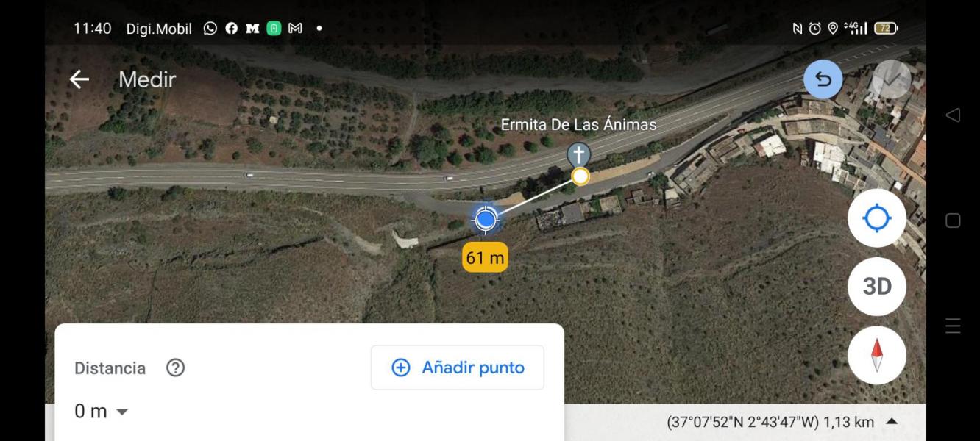Tap the coordinates text 37°07'52"N 2°43'47"W

tap(742, 422)
